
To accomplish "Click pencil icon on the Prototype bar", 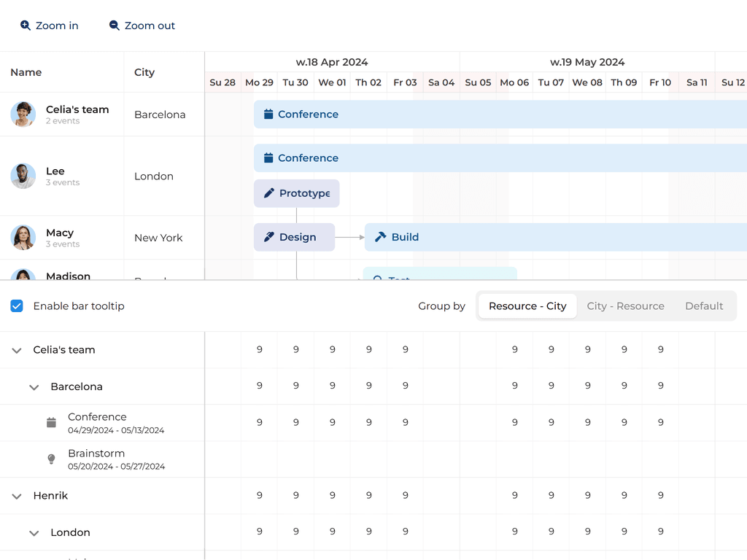I will click(269, 193).
